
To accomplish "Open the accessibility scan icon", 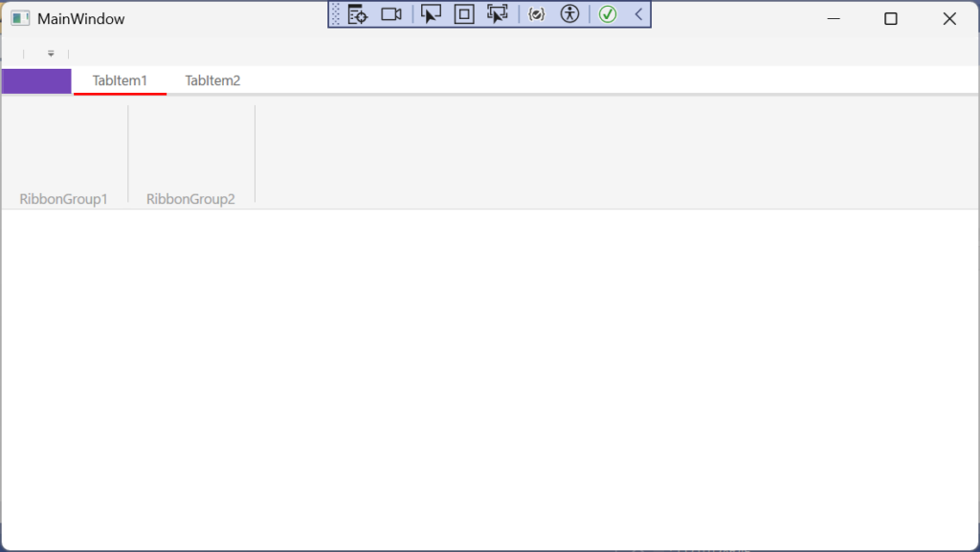I will 569,14.
